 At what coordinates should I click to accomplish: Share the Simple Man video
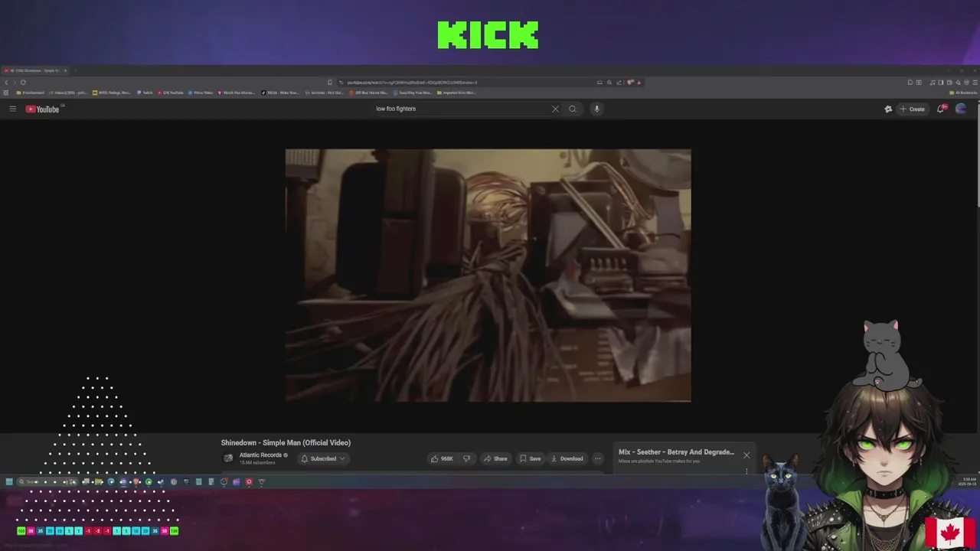[x=495, y=458]
